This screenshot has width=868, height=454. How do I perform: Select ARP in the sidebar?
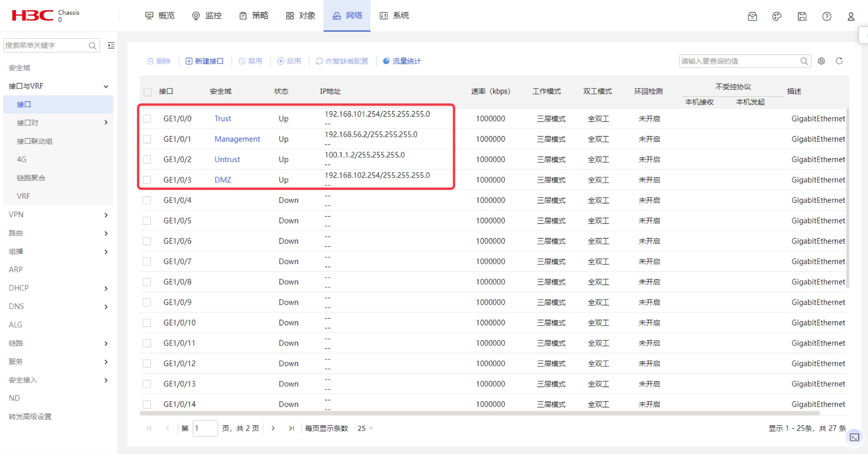16,270
